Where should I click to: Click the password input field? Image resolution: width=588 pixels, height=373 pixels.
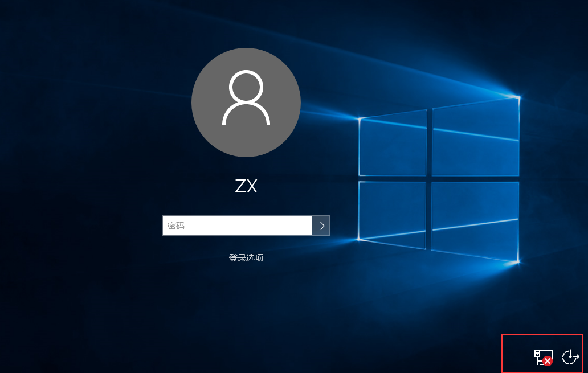[237, 226]
